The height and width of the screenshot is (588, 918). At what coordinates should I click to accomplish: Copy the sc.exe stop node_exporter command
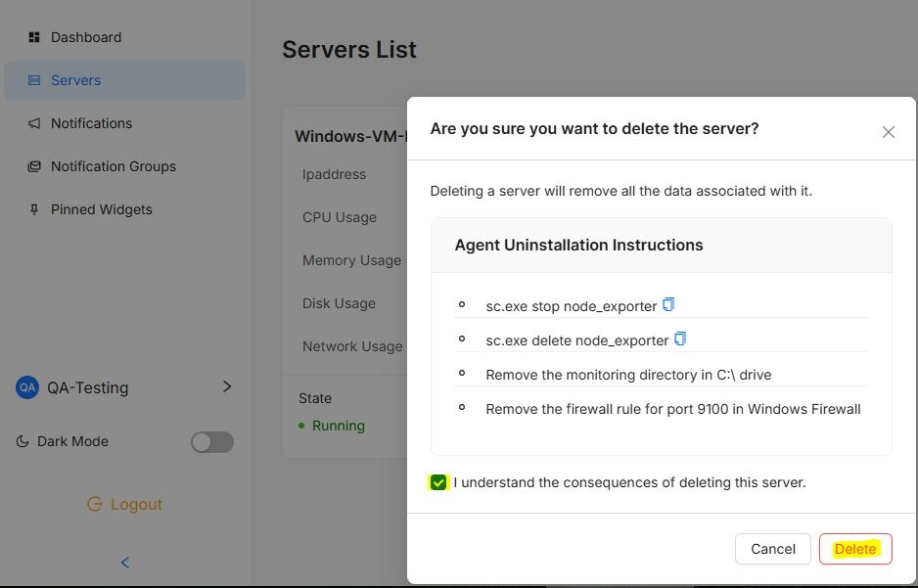pyautogui.click(x=668, y=304)
